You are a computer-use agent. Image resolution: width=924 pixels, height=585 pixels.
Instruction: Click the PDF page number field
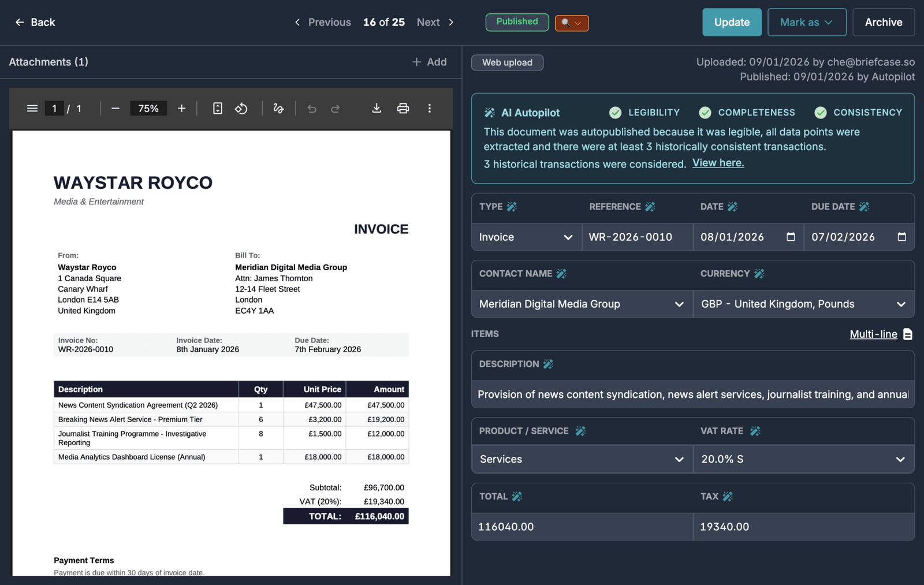pos(54,108)
